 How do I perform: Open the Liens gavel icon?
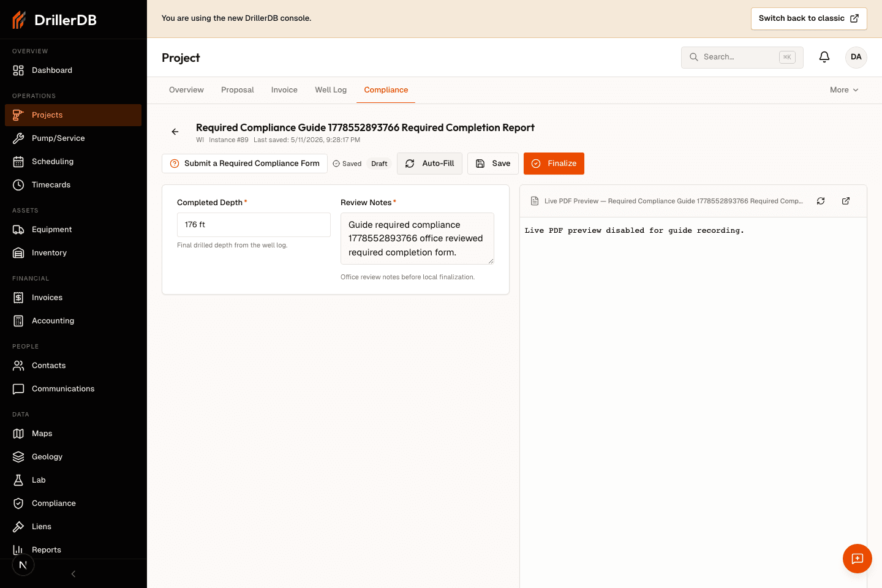pos(18,527)
